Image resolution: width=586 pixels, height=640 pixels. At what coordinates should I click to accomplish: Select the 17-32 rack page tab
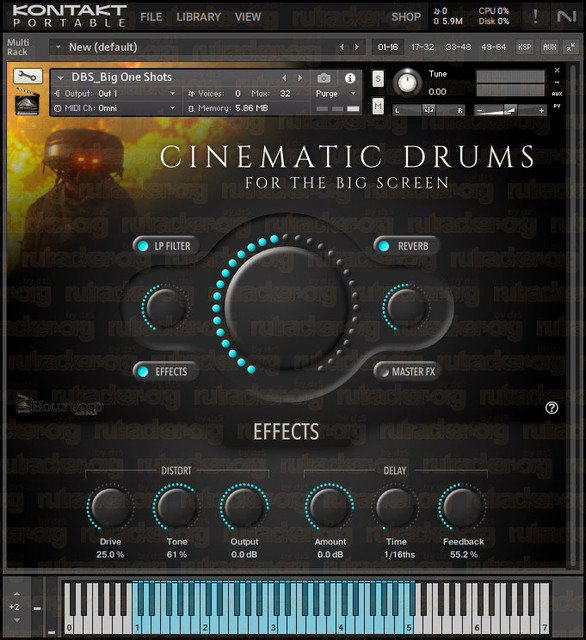[422, 47]
